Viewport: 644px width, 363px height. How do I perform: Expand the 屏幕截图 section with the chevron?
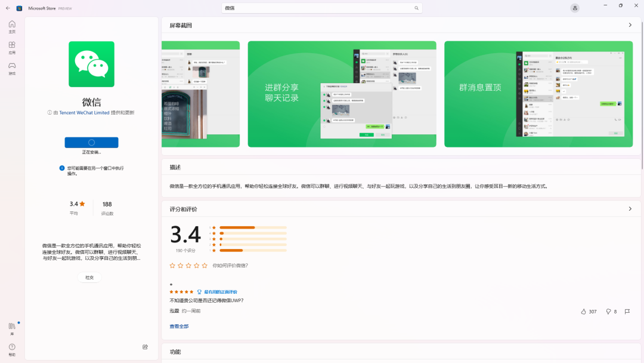pos(630,25)
